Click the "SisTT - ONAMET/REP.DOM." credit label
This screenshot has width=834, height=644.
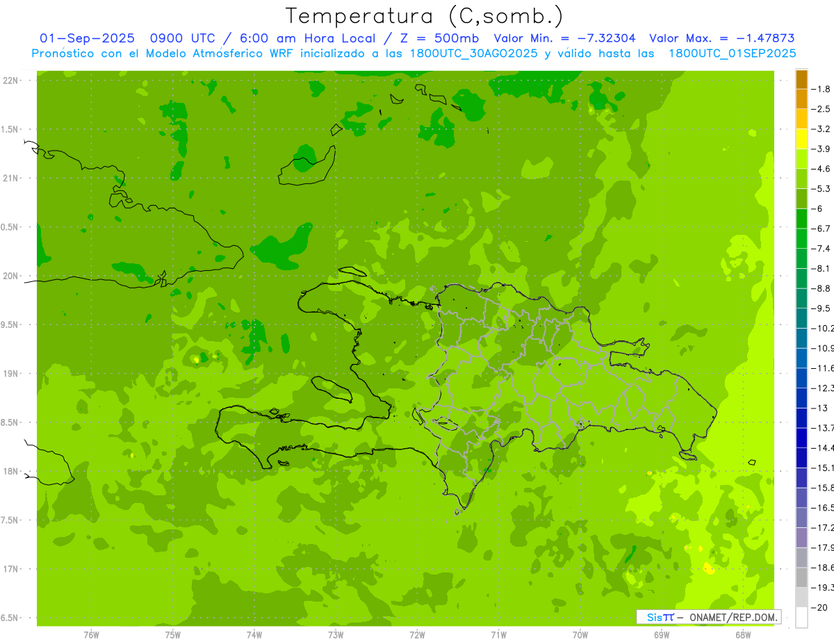[710, 617]
